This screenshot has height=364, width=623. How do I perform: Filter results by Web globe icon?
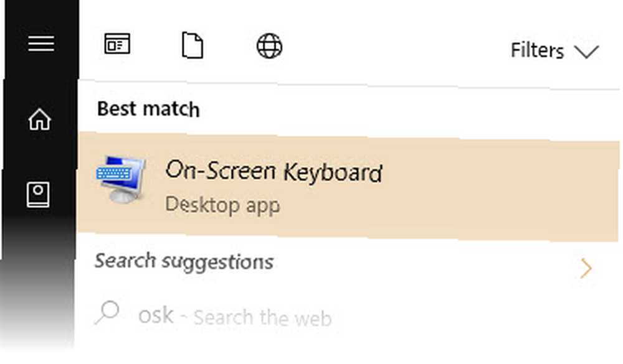point(269,45)
